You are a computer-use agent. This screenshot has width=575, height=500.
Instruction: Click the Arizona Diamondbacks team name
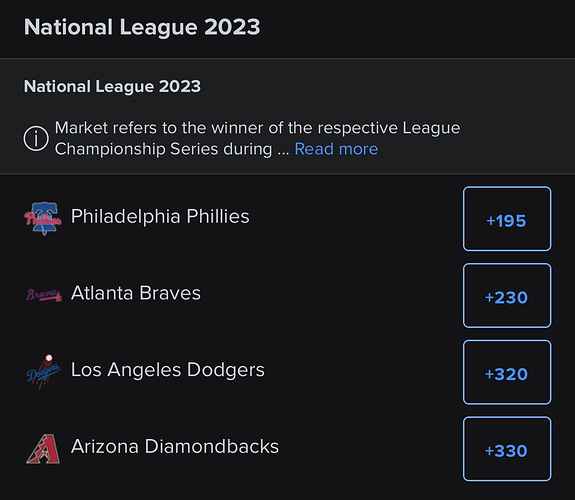(175, 446)
